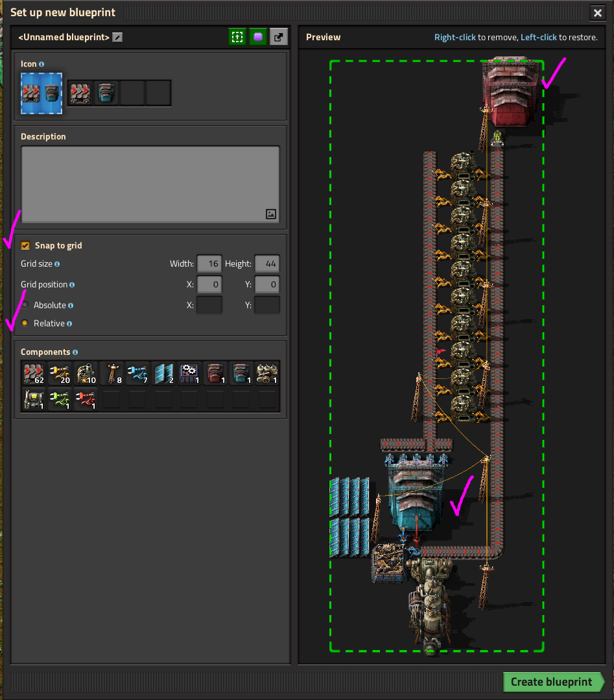Click the three-cylinder engine component icon

click(x=267, y=374)
